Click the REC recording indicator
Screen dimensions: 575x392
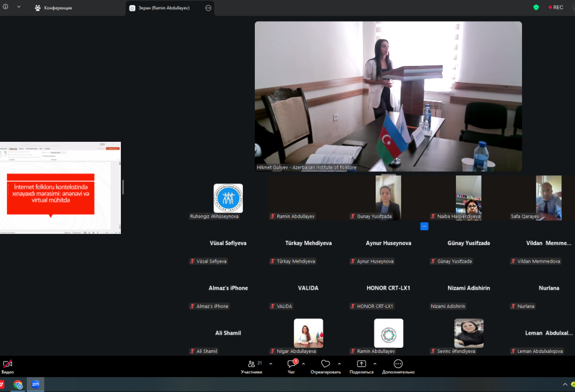pyautogui.click(x=556, y=7)
